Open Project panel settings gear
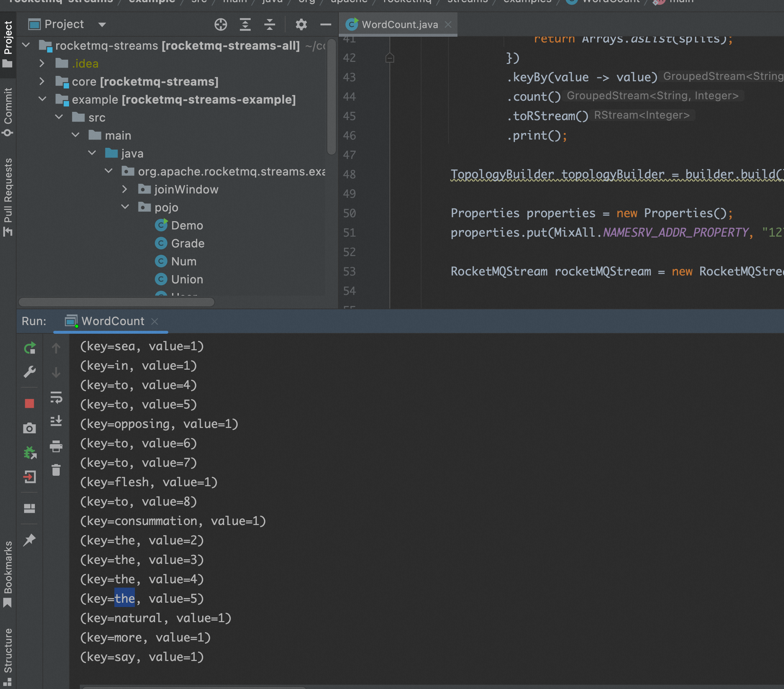 click(x=301, y=24)
